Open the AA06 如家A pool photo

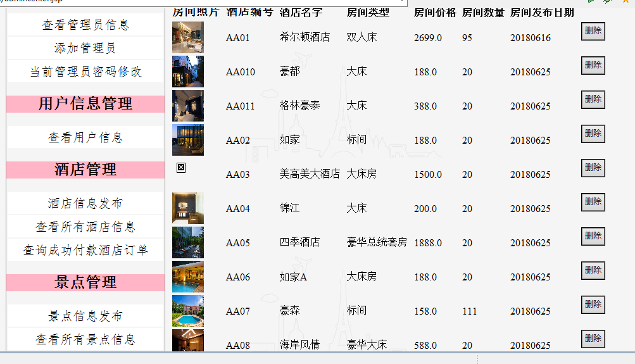[188, 277]
